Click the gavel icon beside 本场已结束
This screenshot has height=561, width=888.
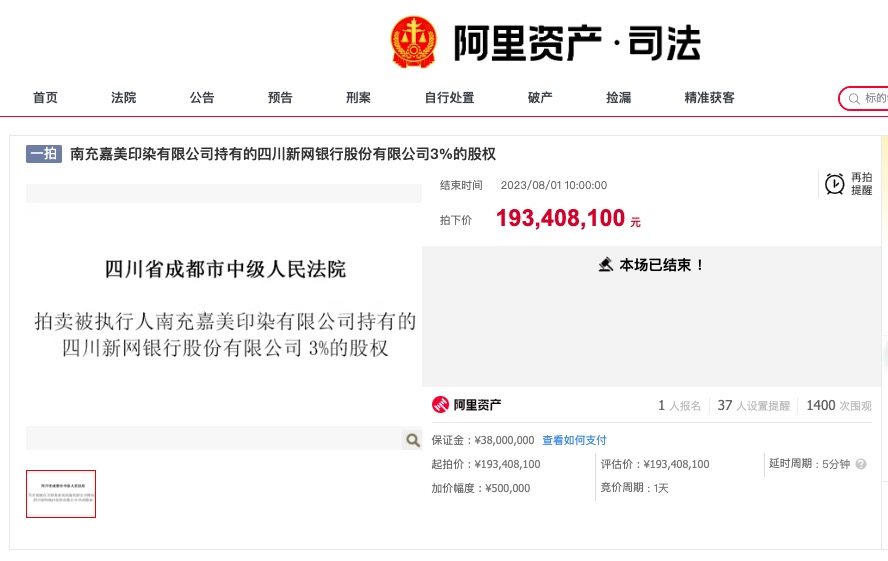click(605, 264)
